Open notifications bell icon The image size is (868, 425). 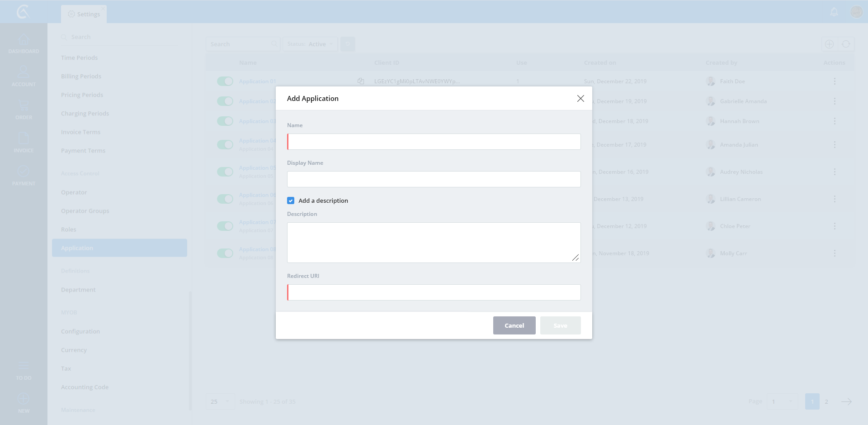834,12
